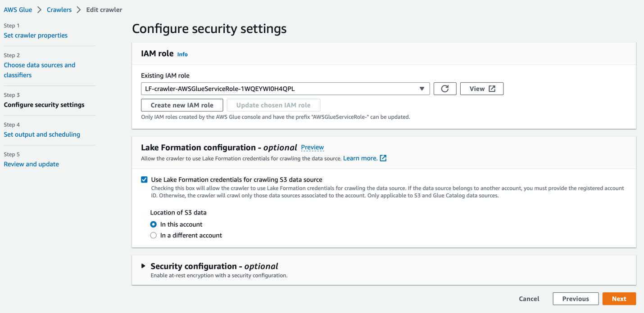The width and height of the screenshot is (644, 313).
Task: Cancel editing the crawler
Action: 529,299
